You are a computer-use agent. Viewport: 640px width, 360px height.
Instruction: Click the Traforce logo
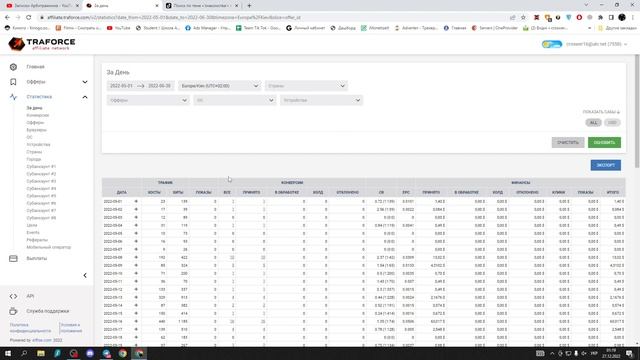pyautogui.click(x=42, y=44)
